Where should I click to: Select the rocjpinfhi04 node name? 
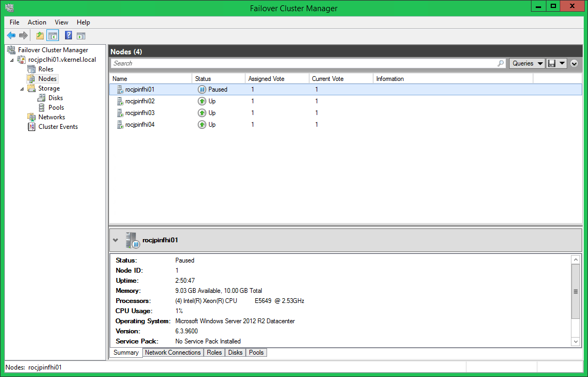tap(140, 125)
